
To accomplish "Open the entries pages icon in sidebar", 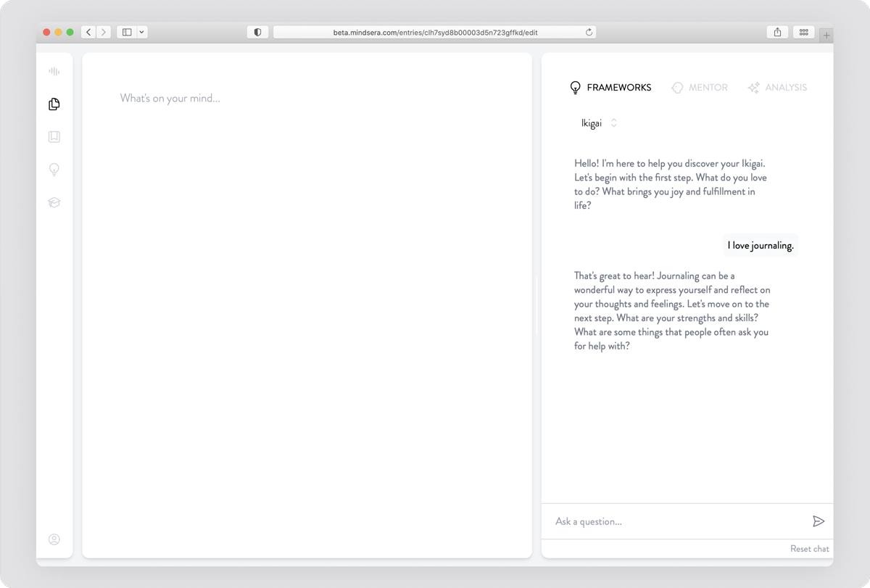I will 54,104.
